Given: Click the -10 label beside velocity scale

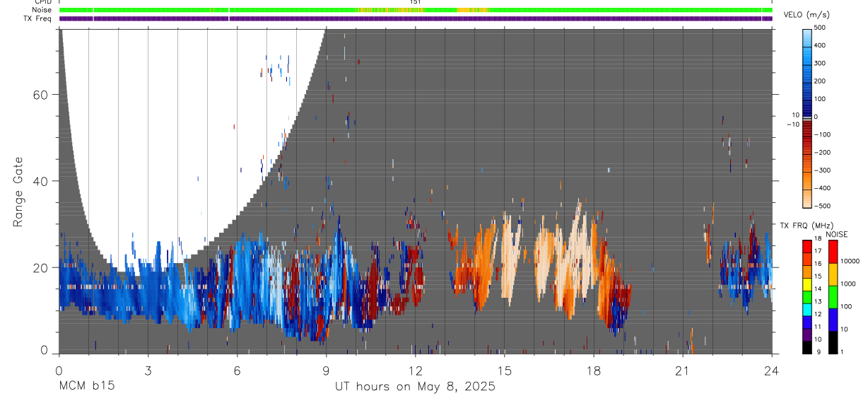Looking at the screenshot, I should click(x=793, y=124).
